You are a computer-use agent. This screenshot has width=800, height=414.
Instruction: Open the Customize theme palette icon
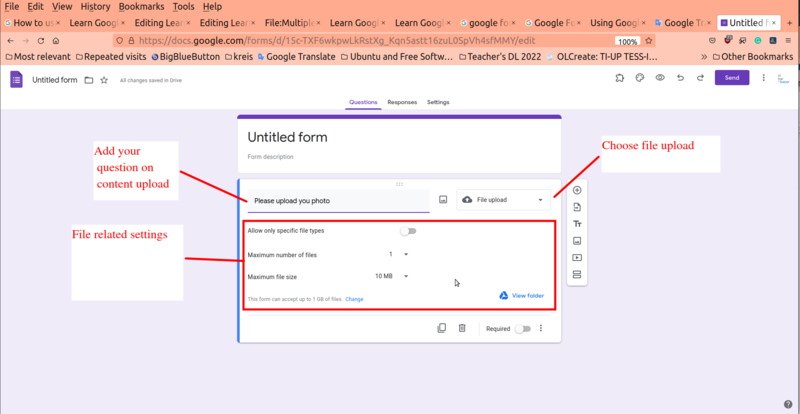tap(639, 78)
